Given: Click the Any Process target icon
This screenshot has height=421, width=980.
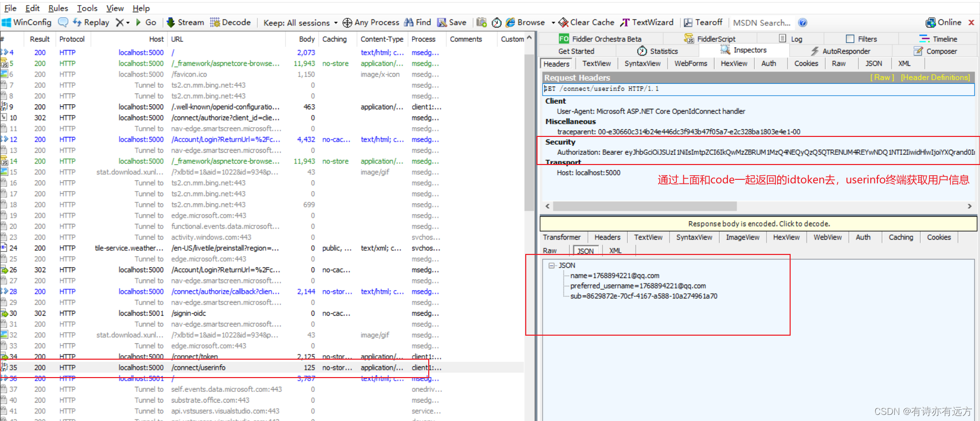Looking at the screenshot, I should point(347,22).
